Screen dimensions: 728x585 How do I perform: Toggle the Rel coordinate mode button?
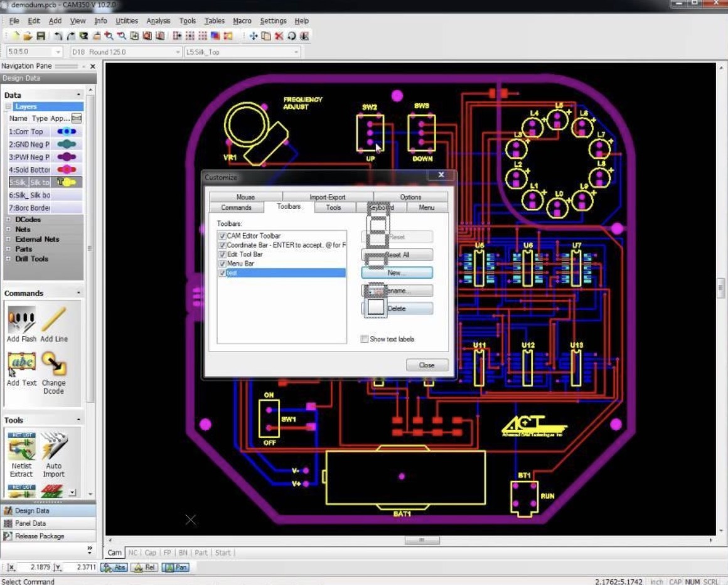(x=144, y=567)
